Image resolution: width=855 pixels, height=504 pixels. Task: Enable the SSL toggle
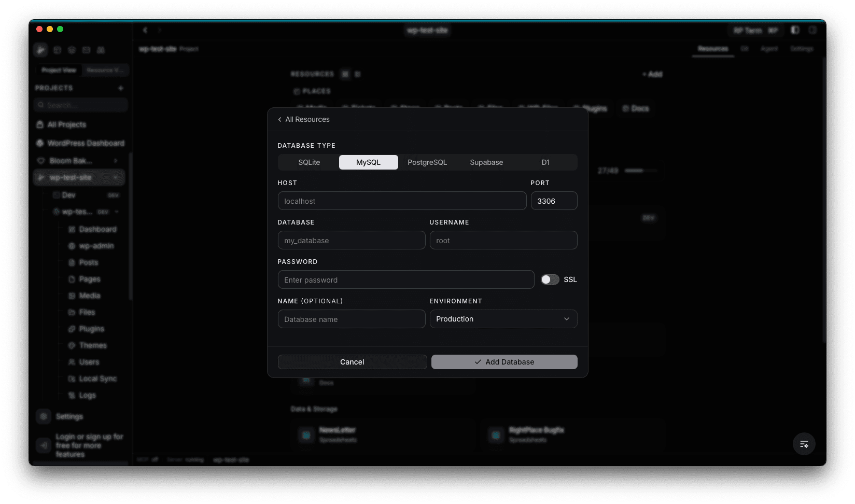tap(550, 279)
